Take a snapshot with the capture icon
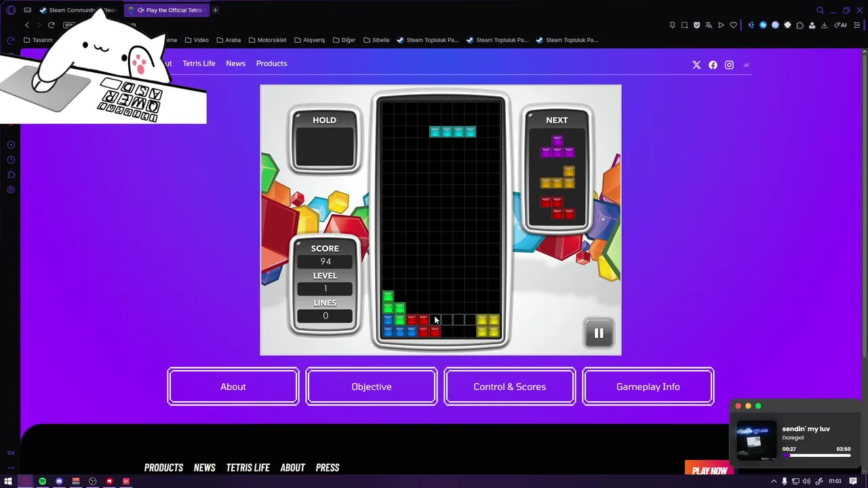Screen dimensions: 868x488 pos(684,25)
